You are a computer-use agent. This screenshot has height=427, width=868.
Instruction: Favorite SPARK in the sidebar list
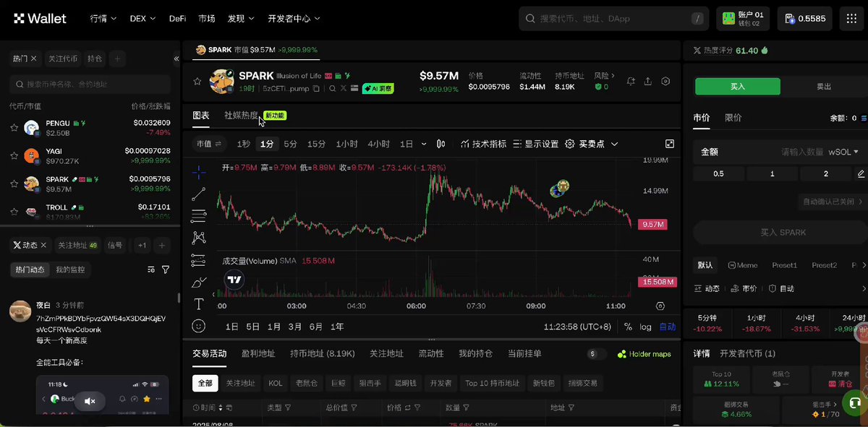click(x=14, y=184)
